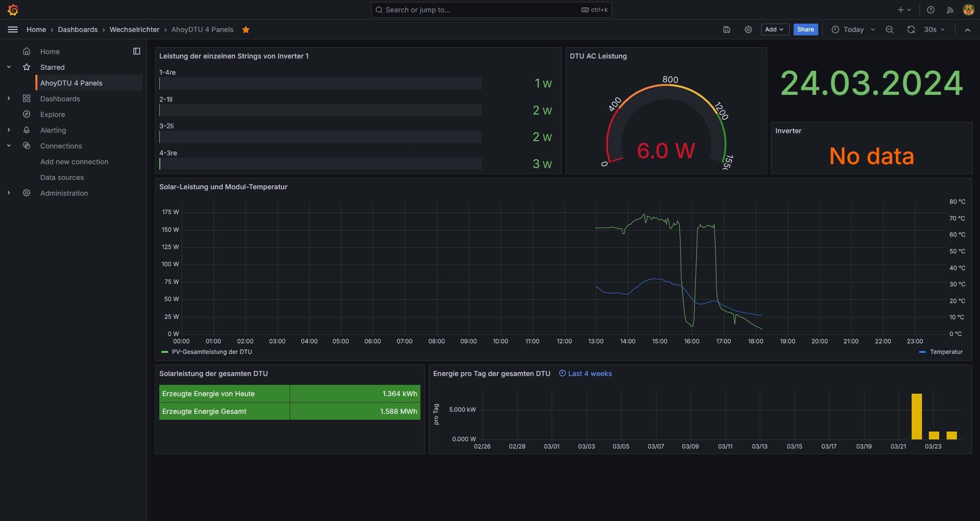The image size is (980, 521).
Task: Open Explore in the sidebar
Action: (x=53, y=115)
